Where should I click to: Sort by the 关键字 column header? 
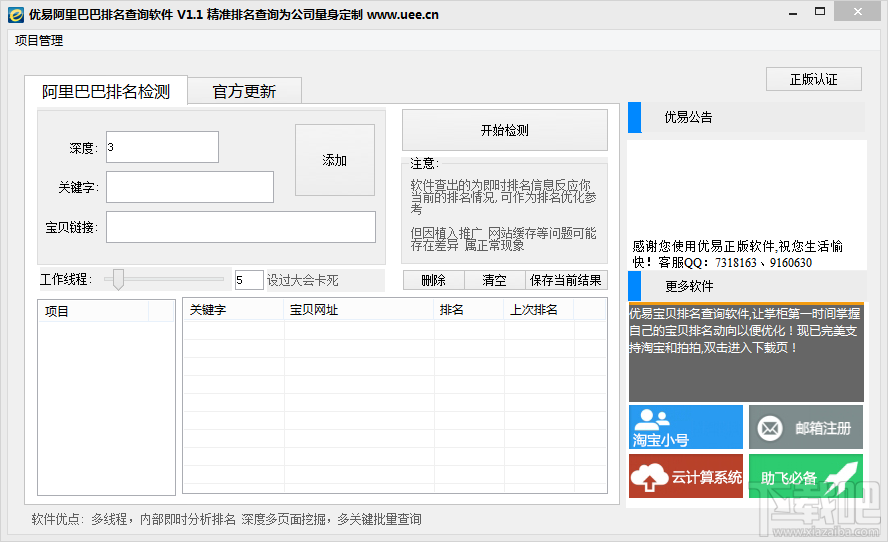[x=233, y=310]
